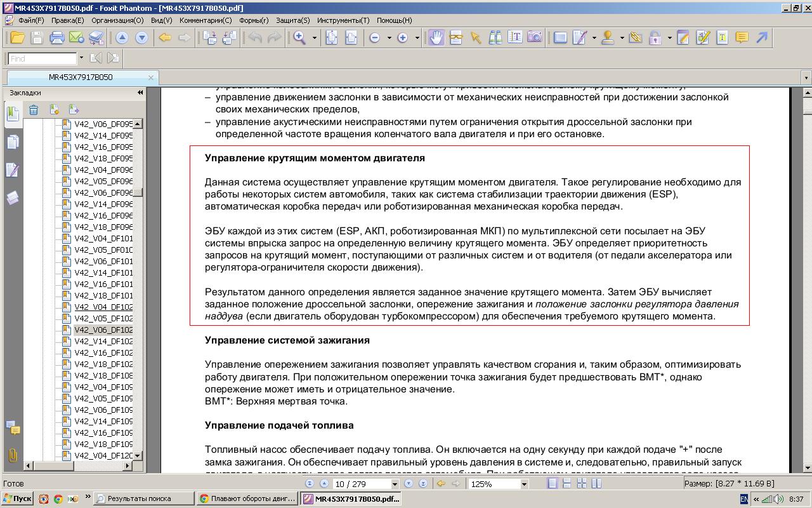Screen dimensions: 812x508
Task: Add a new bookmark icon in panel
Action: pyautogui.click(x=54, y=110)
